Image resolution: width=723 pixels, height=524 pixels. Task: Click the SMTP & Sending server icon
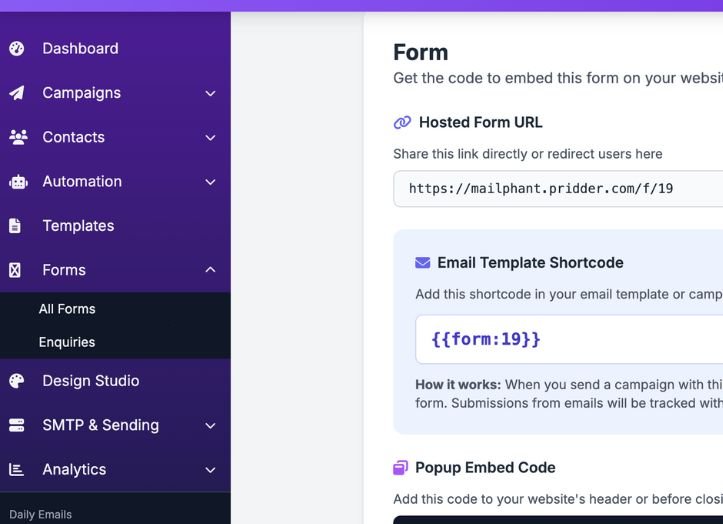[x=16, y=425]
